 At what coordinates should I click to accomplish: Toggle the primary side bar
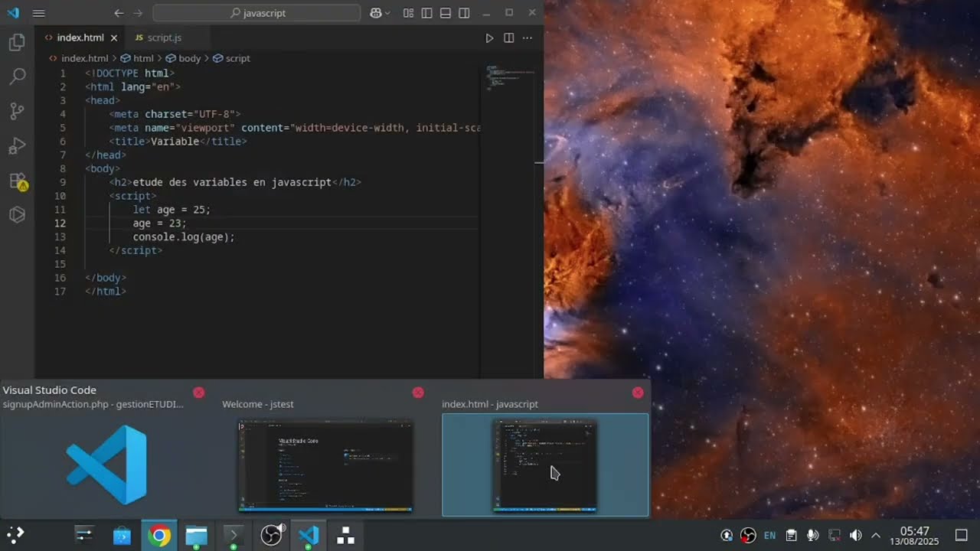click(426, 13)
